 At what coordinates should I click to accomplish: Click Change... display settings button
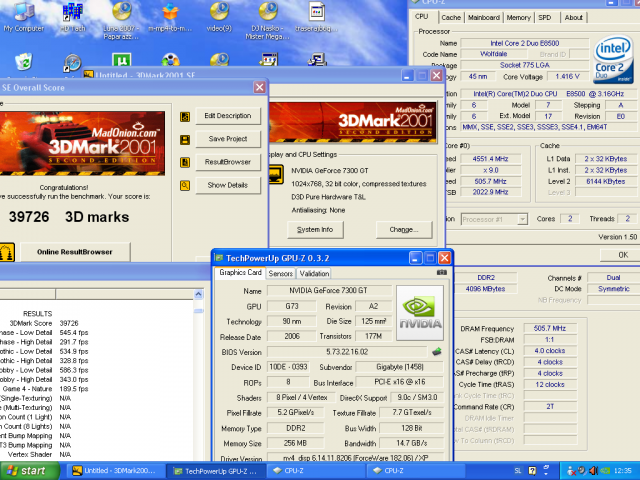pyautogui.click(x=404, y=230)
